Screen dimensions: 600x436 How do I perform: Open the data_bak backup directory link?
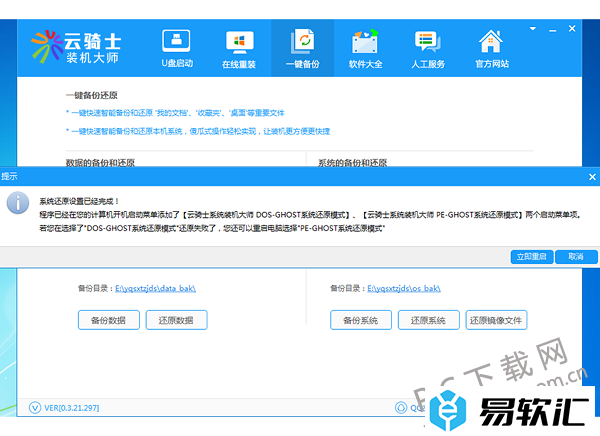155,288
